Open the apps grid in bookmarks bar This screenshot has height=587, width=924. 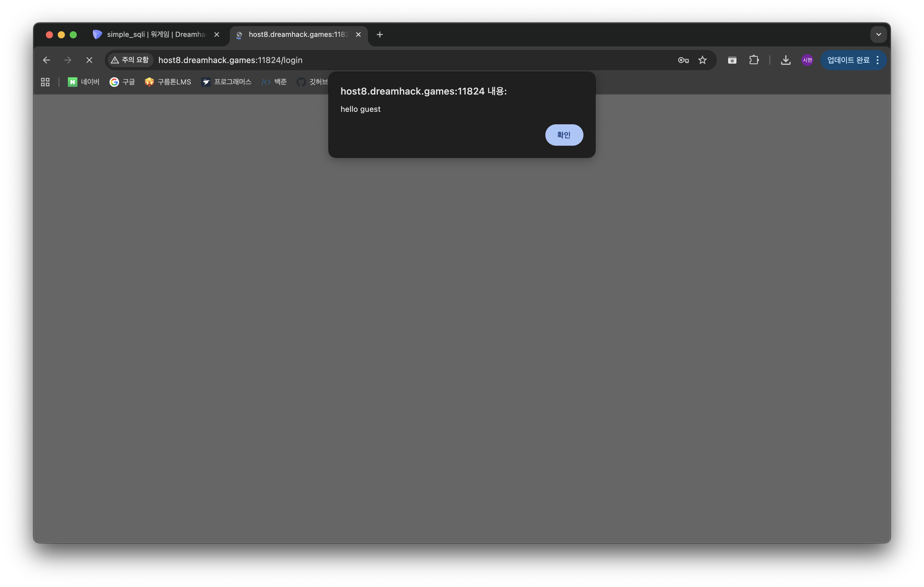click(45, 82)
